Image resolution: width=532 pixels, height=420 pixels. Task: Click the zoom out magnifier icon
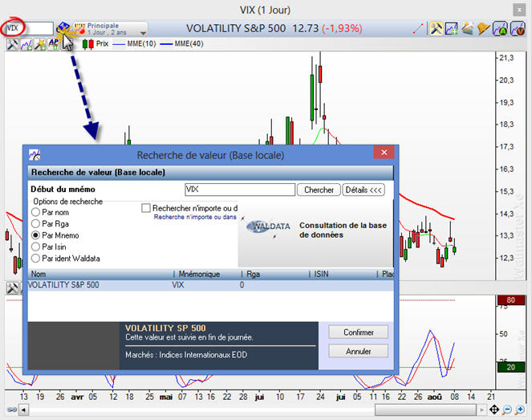507,410
